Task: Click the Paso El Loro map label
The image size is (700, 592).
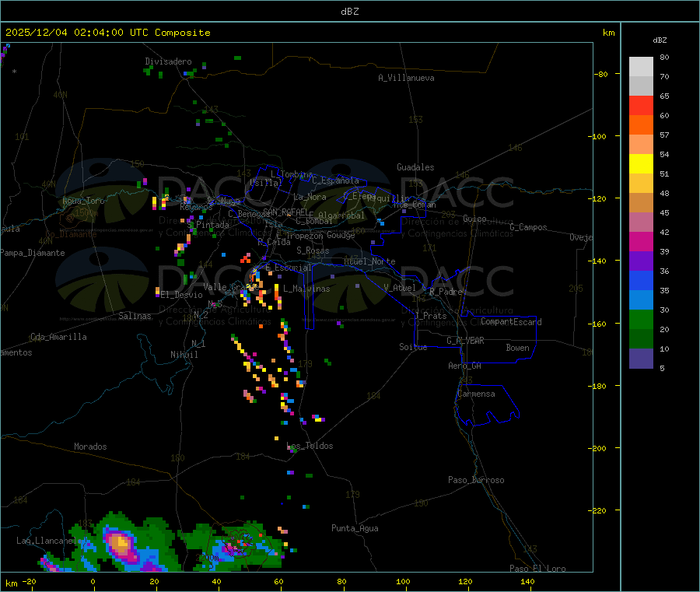Action: pyautogui.click(x=538, y=569)
